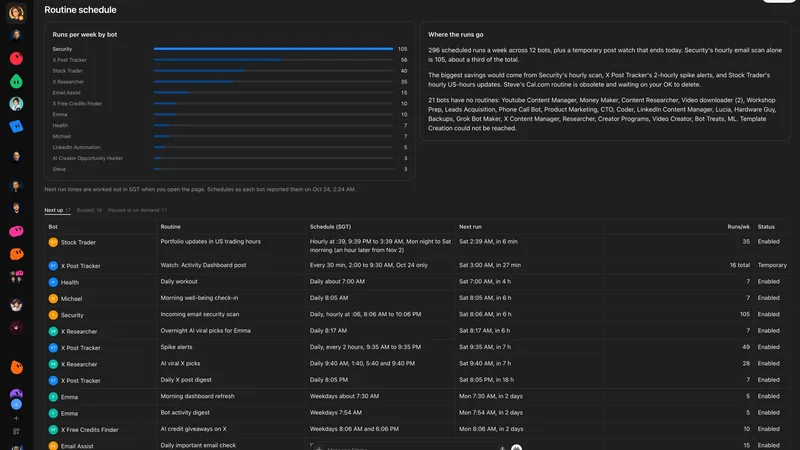Click the Schedule (SGT) column header
This screenshot has height=450, width=800.
click(x=330, y=227)
